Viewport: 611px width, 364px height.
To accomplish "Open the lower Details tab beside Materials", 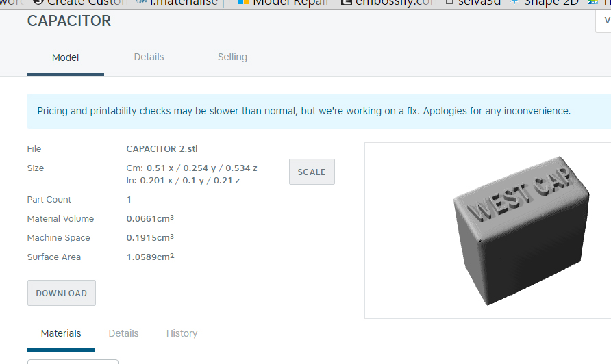I will [x=123, y=333].
